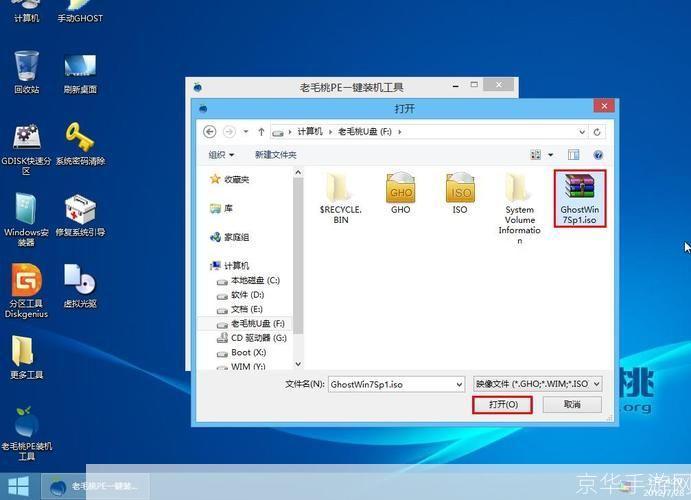Screen dimensions: 691x500
Task: Click 老毛桃U盘 (F:) in the address path
Action: point(365,132)
